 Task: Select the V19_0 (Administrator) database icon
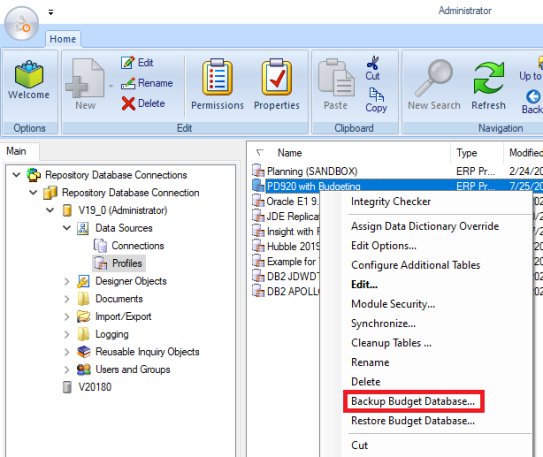[67, 210]
